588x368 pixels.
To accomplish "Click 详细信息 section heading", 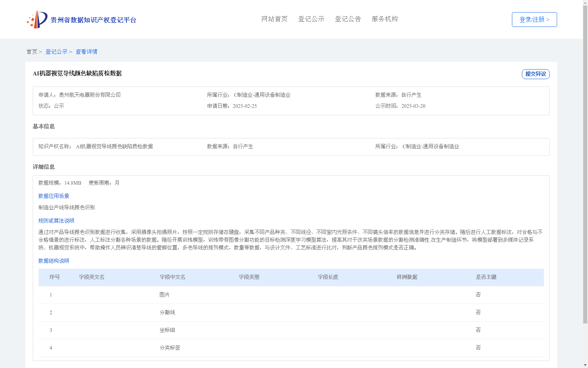I will click(x=44, y=167).
